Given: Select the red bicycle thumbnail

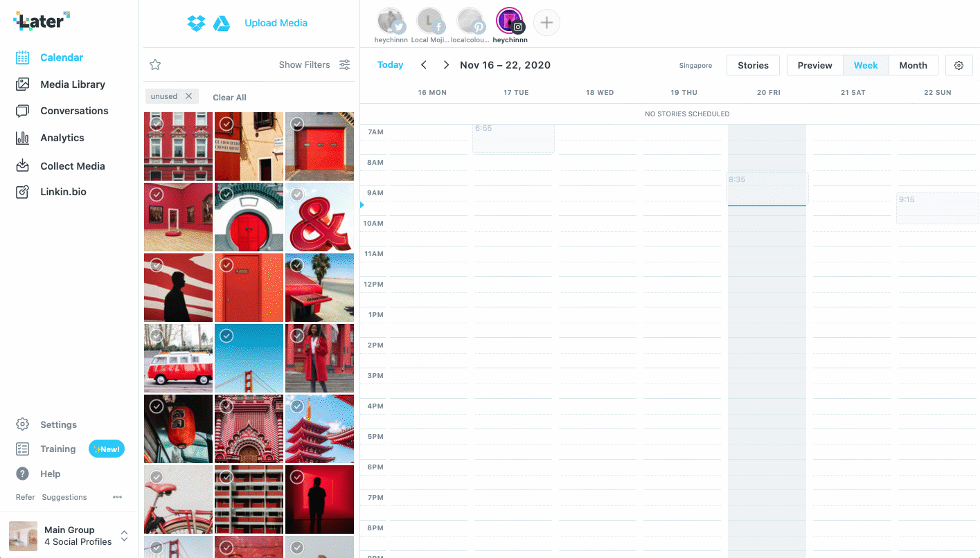Looking at the screenshot, I should 178,499.
